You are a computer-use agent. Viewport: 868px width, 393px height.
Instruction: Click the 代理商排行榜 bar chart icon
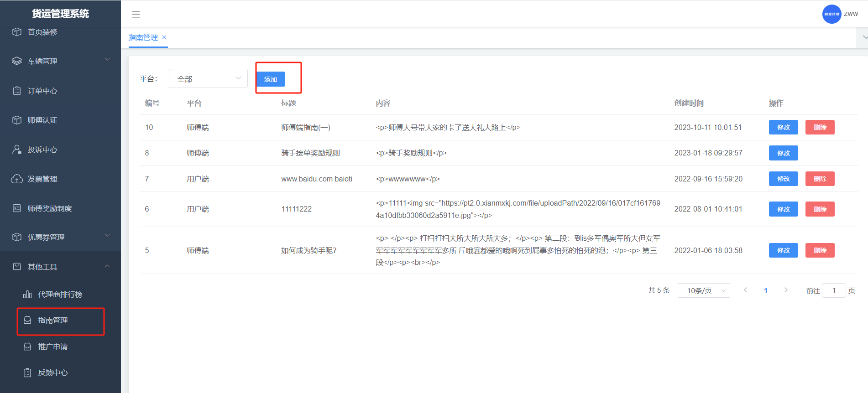point(27,295)
